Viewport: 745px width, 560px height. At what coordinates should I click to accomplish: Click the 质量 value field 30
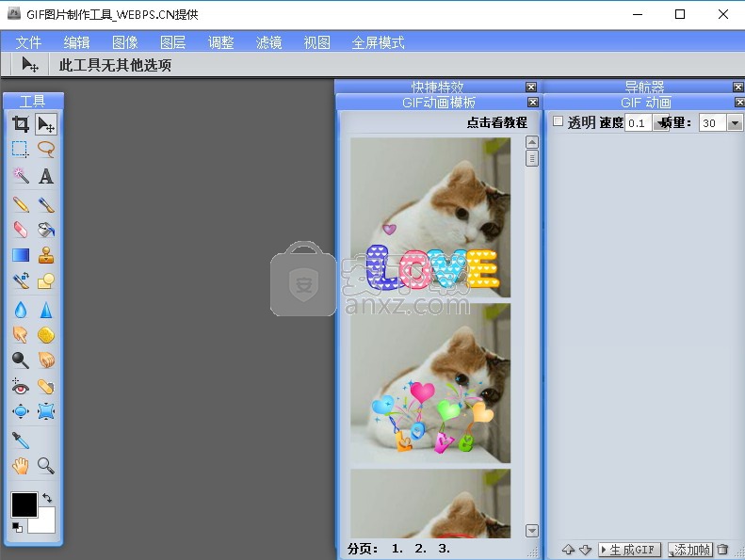[x=712, y=123]
